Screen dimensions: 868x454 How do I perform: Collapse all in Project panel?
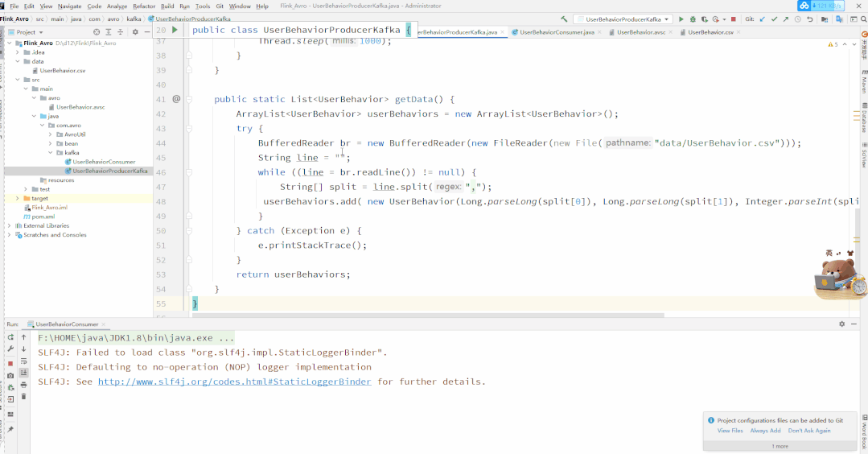(120, 32)
